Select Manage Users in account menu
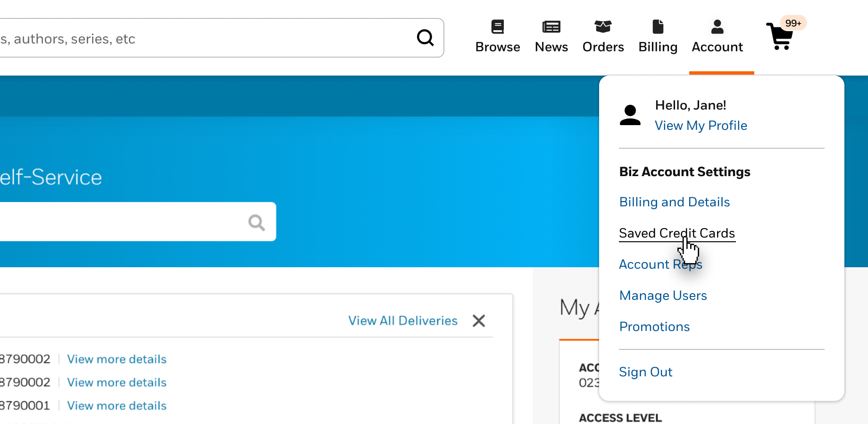Screen dimensions: 868x424 click(663, 296)
